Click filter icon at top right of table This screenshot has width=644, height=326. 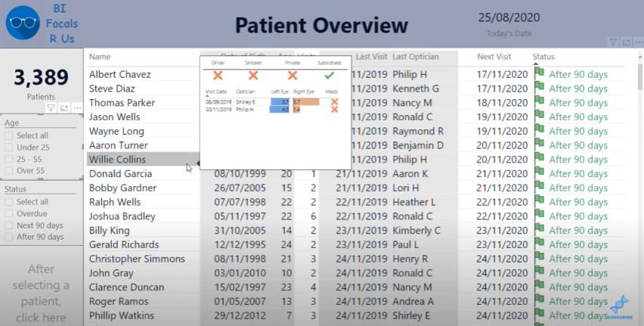pyautogui.click(x=613, y=42)
